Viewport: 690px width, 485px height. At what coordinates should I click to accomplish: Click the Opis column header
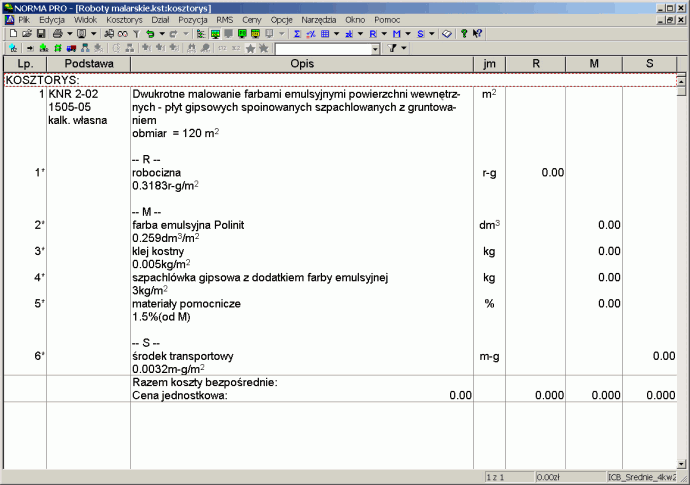click(301, 64)
